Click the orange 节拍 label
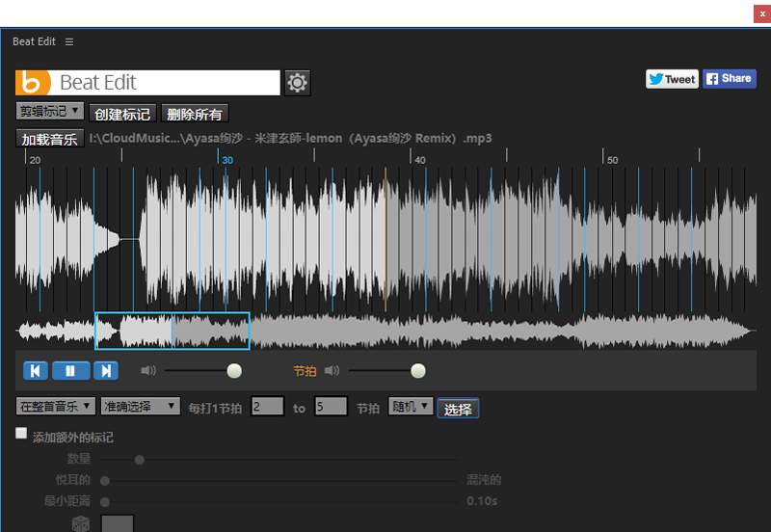Viewport: 771px width, 532px height. point(305,371)
